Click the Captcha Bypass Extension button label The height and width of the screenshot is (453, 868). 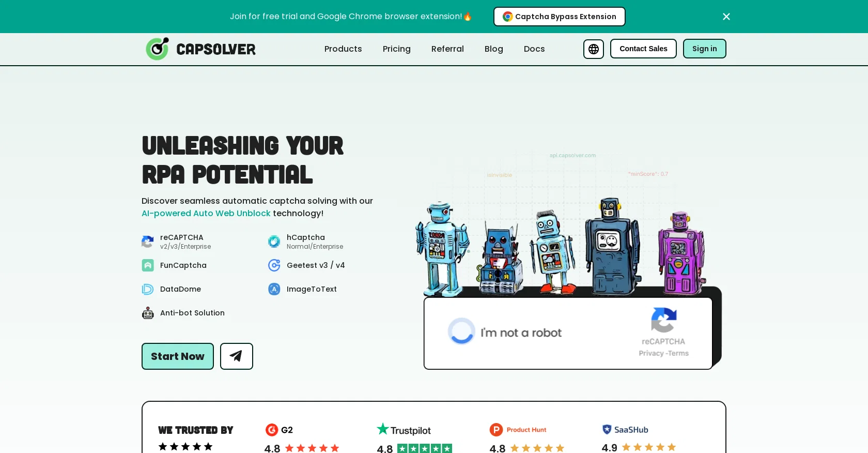click(566, 17)
